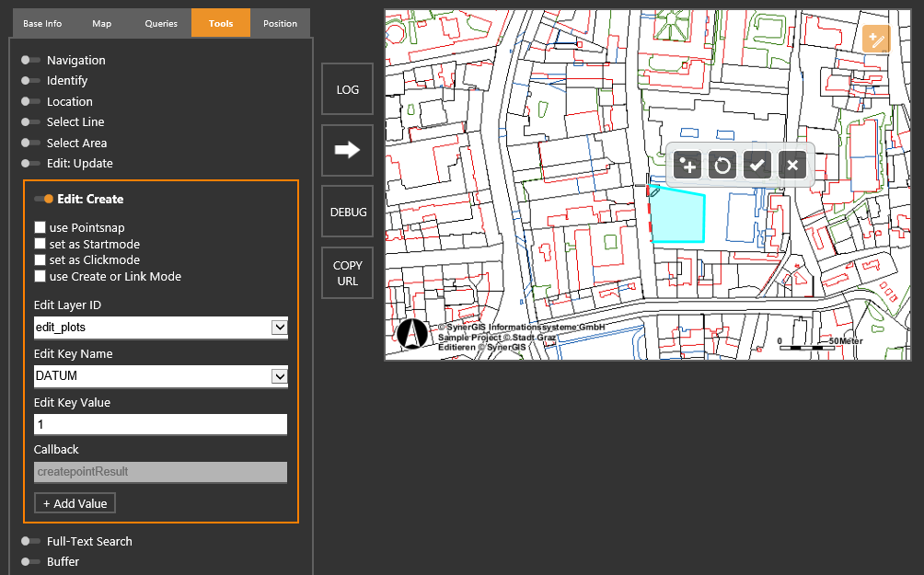Click the rotate/undo icon in the floating map toolbar
The height and width of the screenshot is (575, 924).
pyautogui.click(x=722, y=165)
